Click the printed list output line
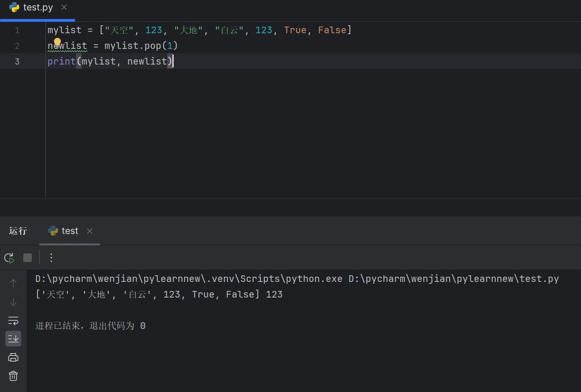The height and width of the screenshot is (392, 581). [x=159, y=294]
